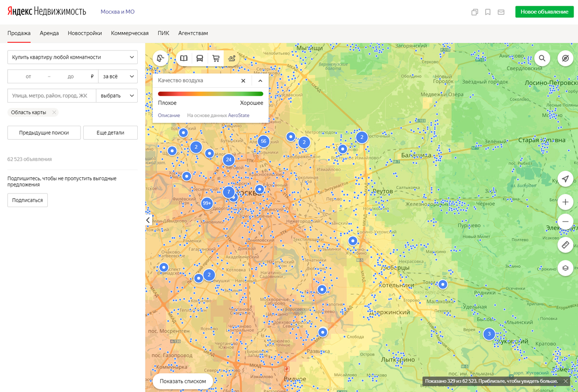Open the map cluster marker labeled 56
The image size is (578, 392).
point(263,141)
